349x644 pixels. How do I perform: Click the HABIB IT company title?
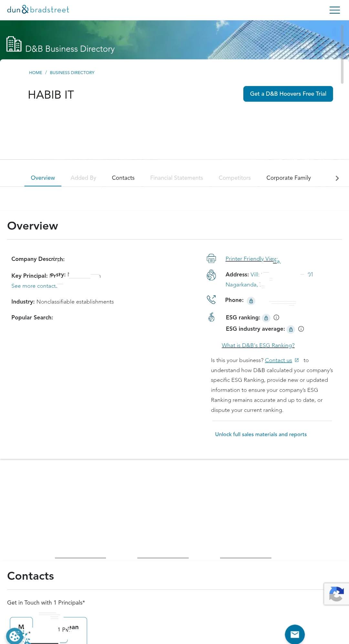pos(51,95)
